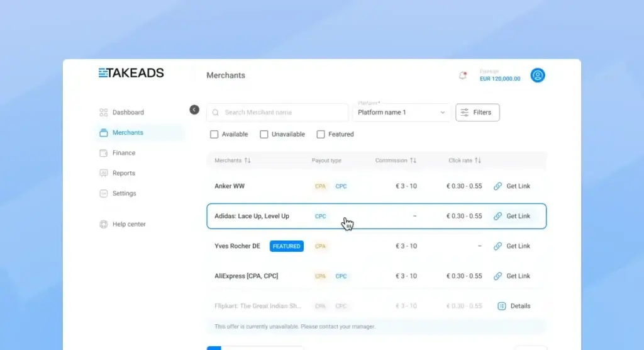Open the Filters button
The width and height of the screenshot is (644, 350).
click(x=477, y=112)
